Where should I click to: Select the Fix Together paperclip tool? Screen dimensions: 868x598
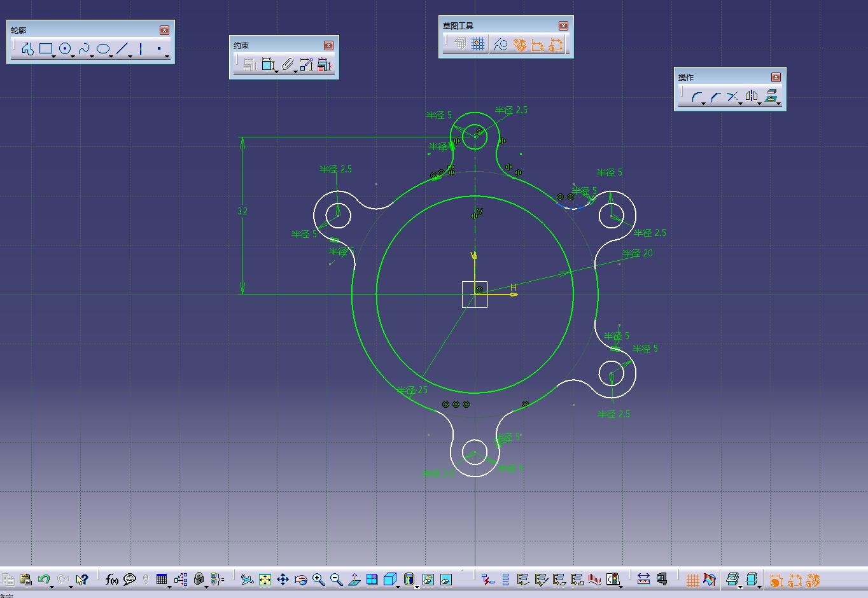287,64
